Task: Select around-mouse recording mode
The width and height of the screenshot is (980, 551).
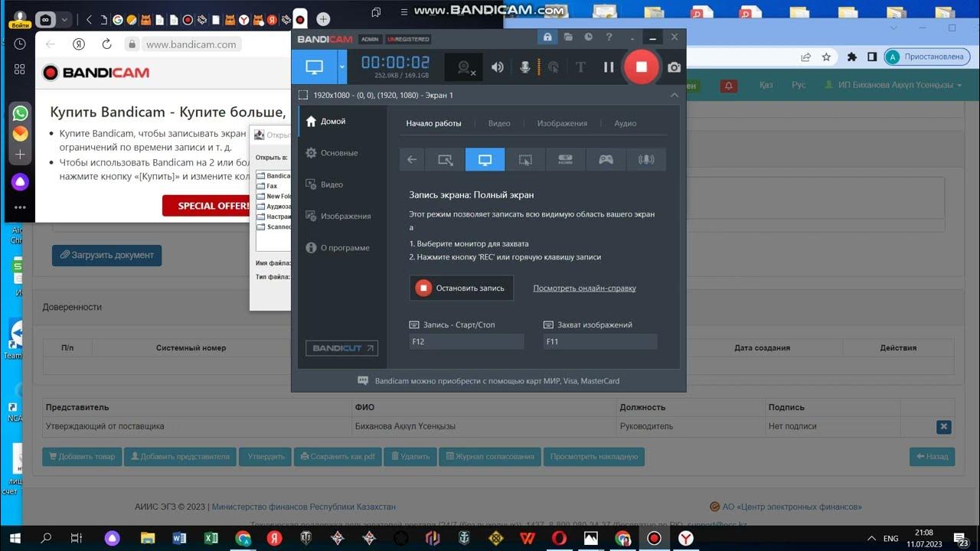Action: tap(525, 160)
